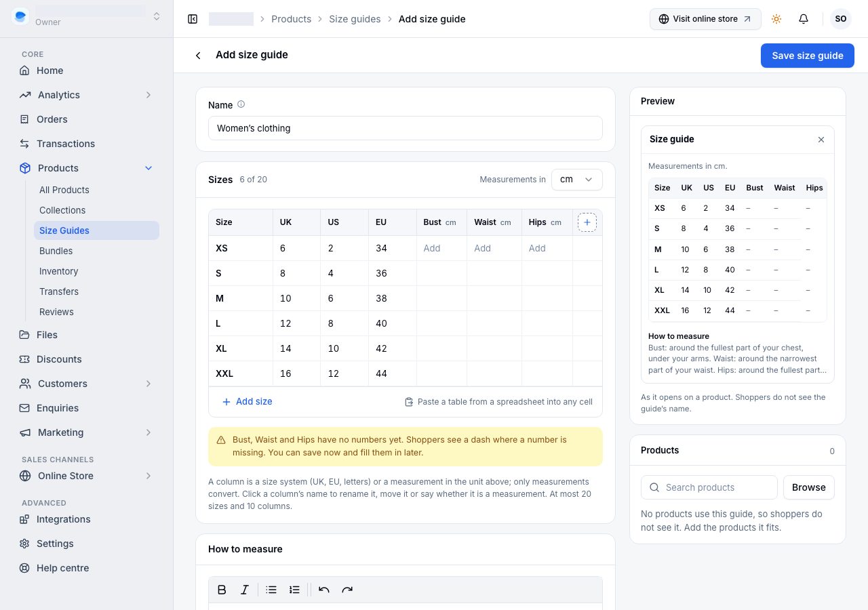868x610 pixels.
Task: Click the Bust column header
Action: [x=441, y=222]
